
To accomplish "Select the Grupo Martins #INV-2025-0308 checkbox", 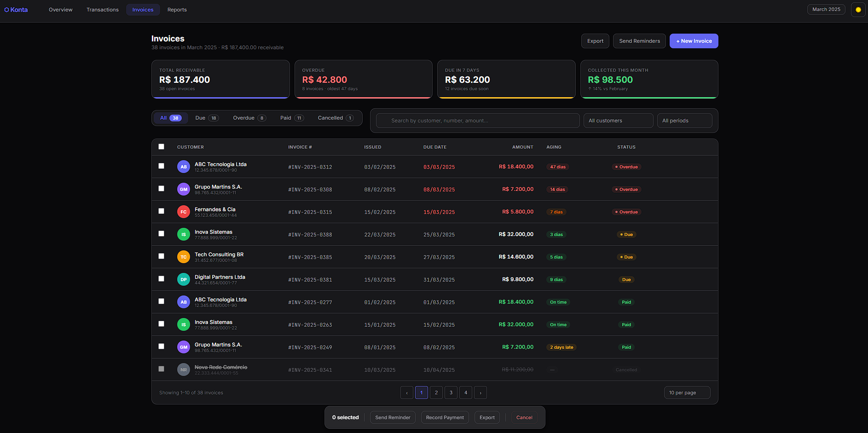I will [161, 189].
